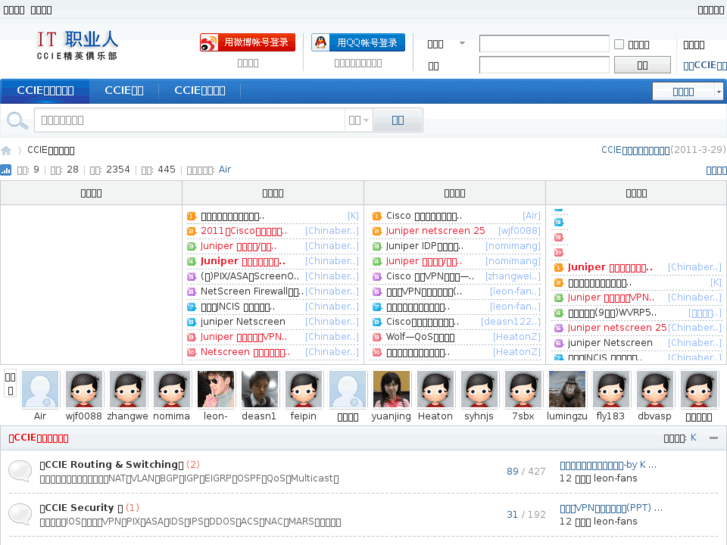Screen dimensions: 727x545
Task: Click the forum search text box
Action: (189, 121)
